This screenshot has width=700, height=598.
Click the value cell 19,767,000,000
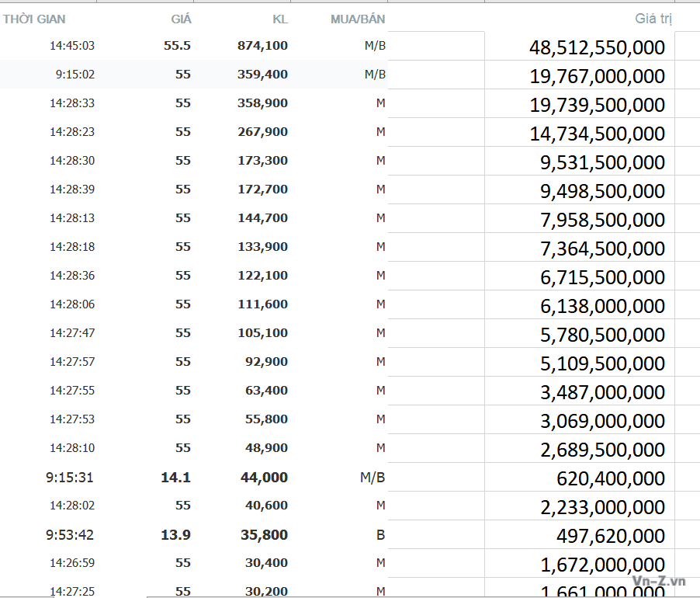click(x=597, y=76)
